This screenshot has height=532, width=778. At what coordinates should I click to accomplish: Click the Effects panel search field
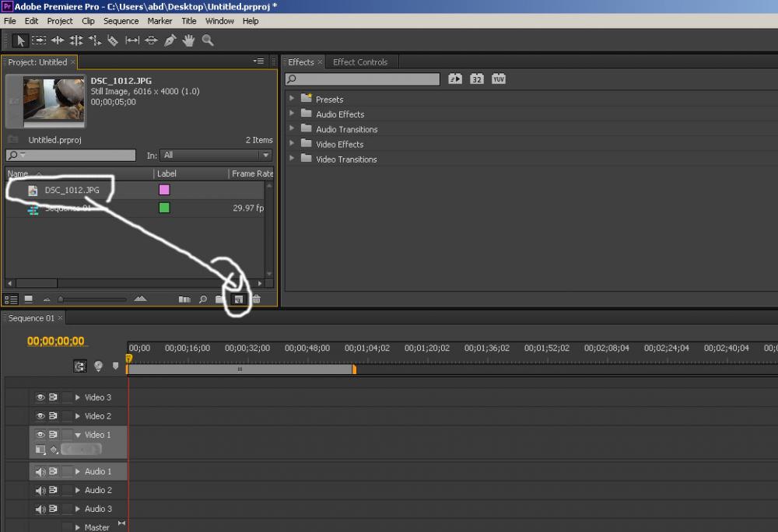point(363,79)
